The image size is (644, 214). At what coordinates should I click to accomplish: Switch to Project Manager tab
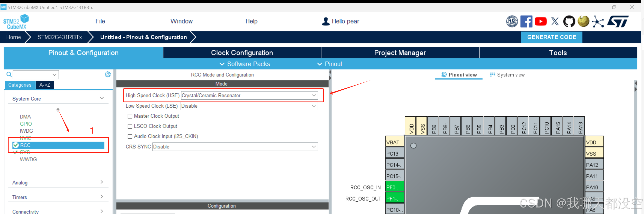(400, 53)
